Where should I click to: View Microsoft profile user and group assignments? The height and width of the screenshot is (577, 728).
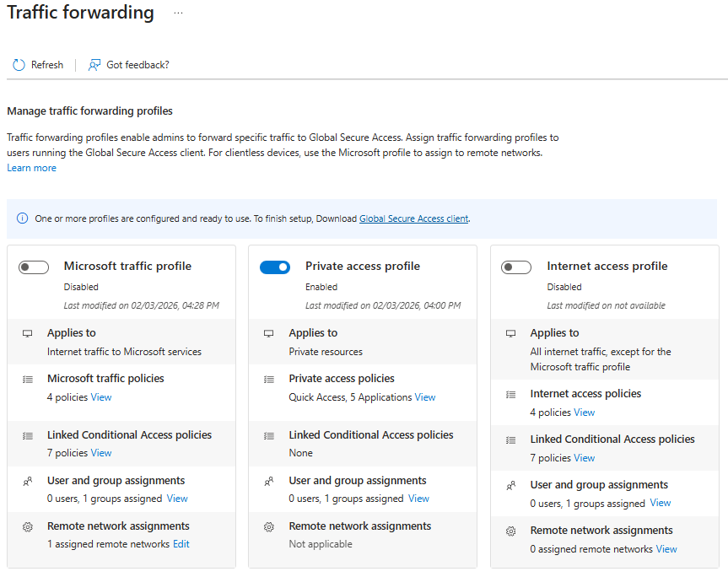click(x=177, y=499)
